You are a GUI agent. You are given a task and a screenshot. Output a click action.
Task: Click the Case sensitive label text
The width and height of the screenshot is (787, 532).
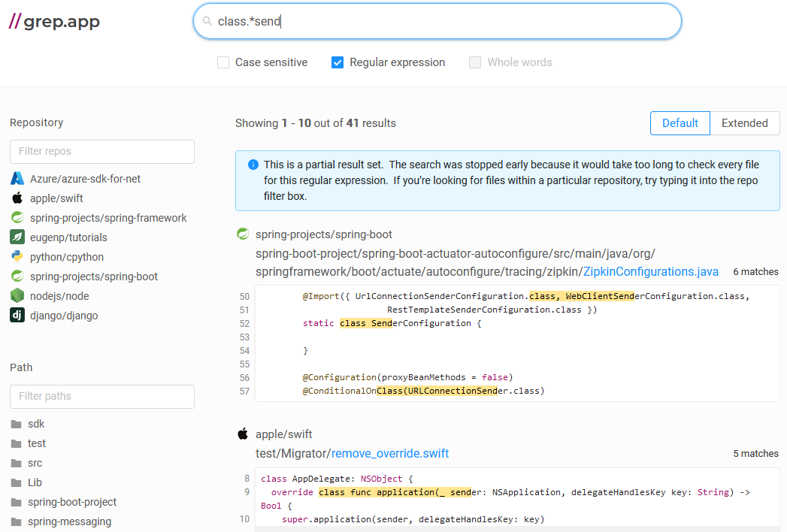(271, 62)
